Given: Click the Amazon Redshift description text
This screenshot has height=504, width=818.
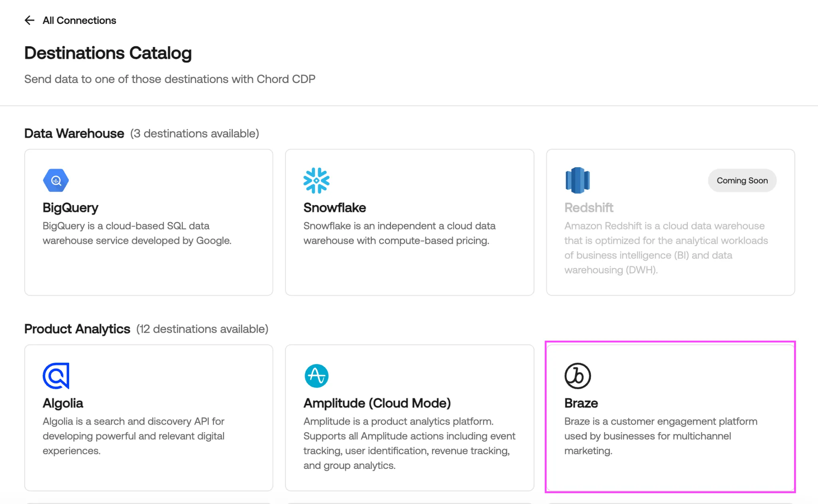Looking at the screenshot, I should [666, 248].
